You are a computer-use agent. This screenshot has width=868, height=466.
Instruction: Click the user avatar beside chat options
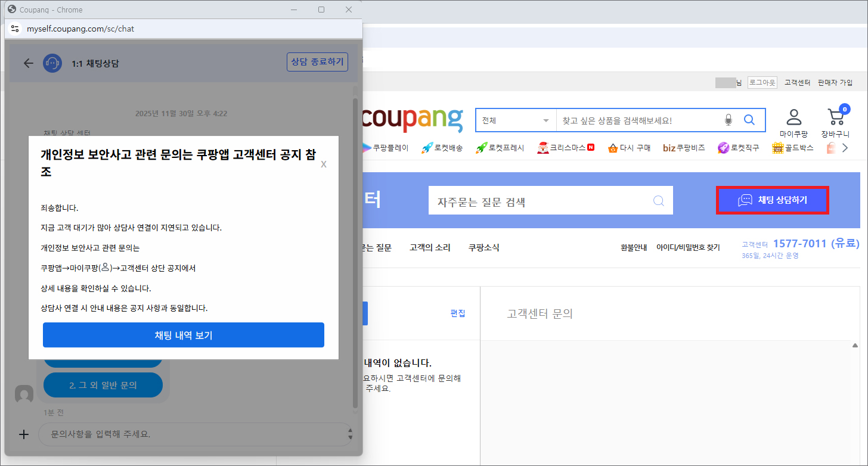(24, 394)
